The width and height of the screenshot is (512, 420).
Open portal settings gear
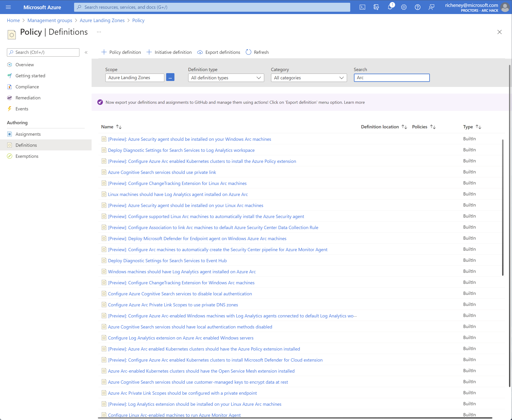pos(404,7)
